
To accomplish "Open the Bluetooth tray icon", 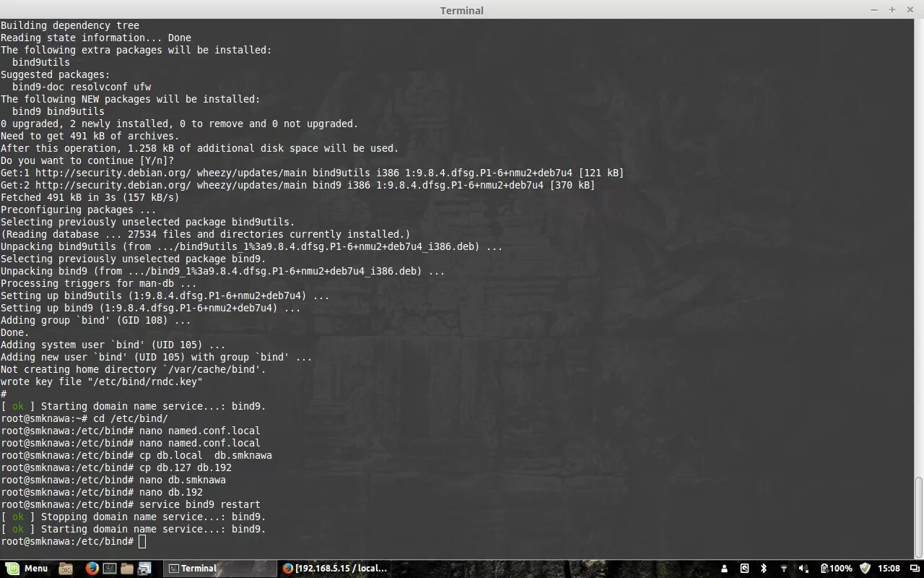I will point(764,569).
